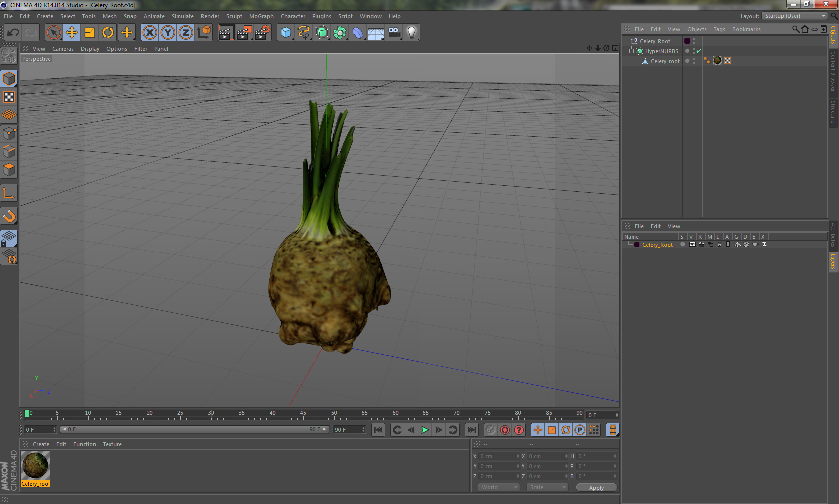Image resolution: width=839 pixels, height=504 pixels.
Task: Toggle X axis lock
Action: (150, 33)
